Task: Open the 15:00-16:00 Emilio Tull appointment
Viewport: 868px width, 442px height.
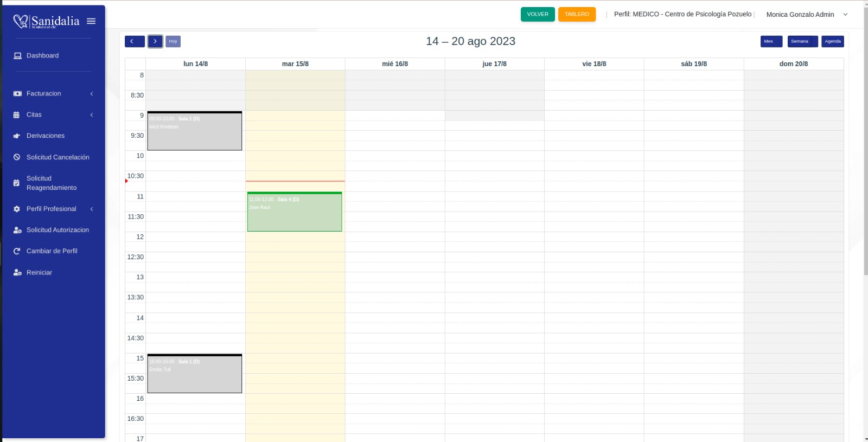Action: pos(194,374)
